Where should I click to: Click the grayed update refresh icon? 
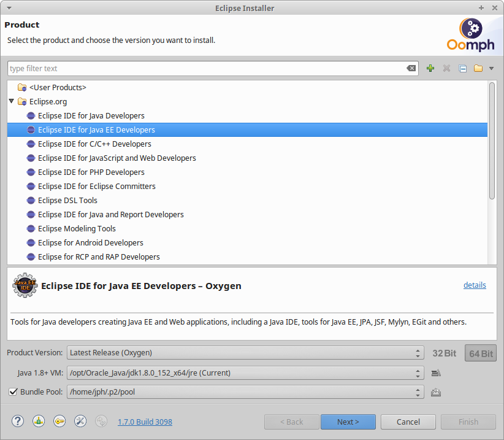click(x=101, y=421)
